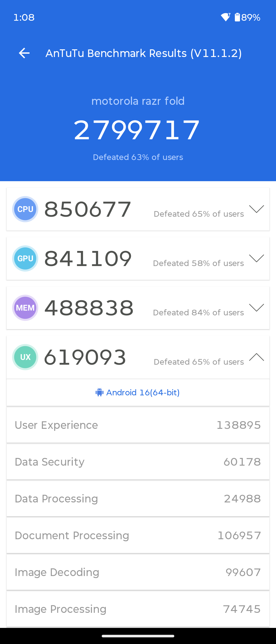
Task: Tap the GPU badge icon
Action: [x=25, y=258]
